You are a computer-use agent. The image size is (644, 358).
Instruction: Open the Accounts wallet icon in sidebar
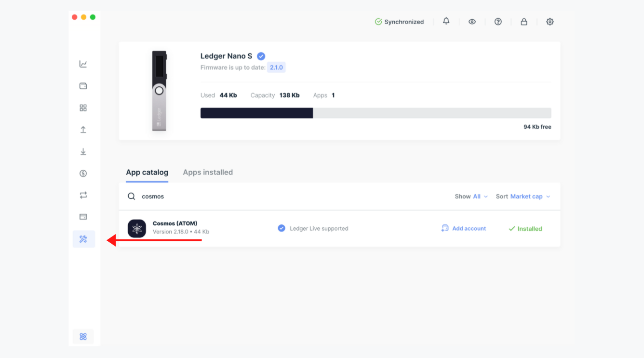coord(83,86)
